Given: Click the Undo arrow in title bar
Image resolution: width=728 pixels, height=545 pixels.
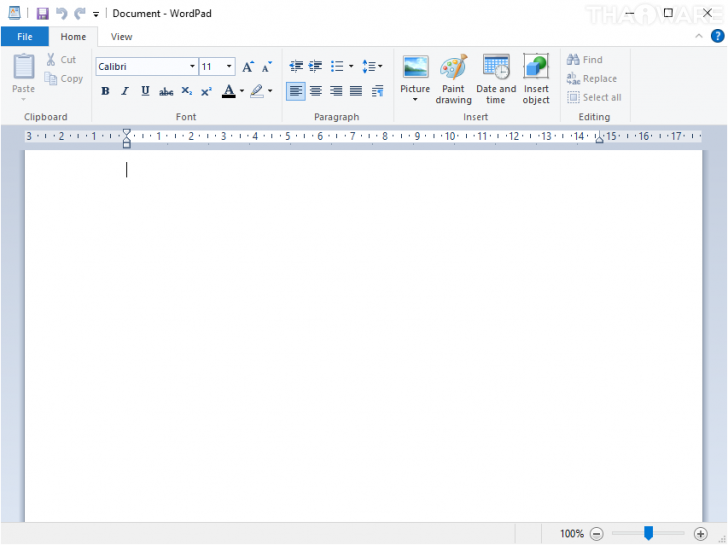Looking at the screenshot, I should click(61, 13).
